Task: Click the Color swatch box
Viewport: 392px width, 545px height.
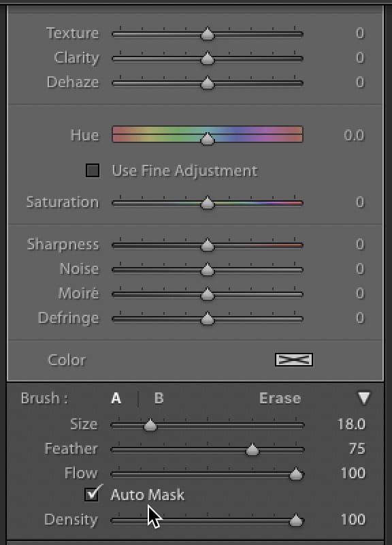Action: point(294,360)
